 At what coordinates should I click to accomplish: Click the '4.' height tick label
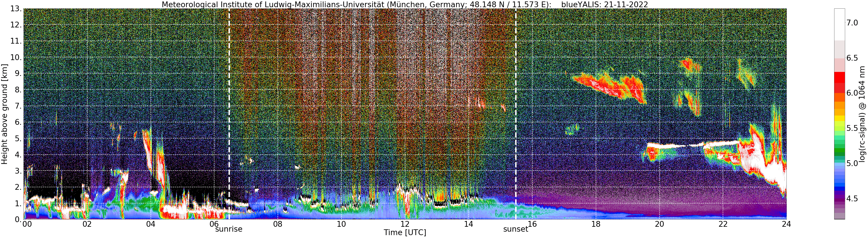pos(18,155)
